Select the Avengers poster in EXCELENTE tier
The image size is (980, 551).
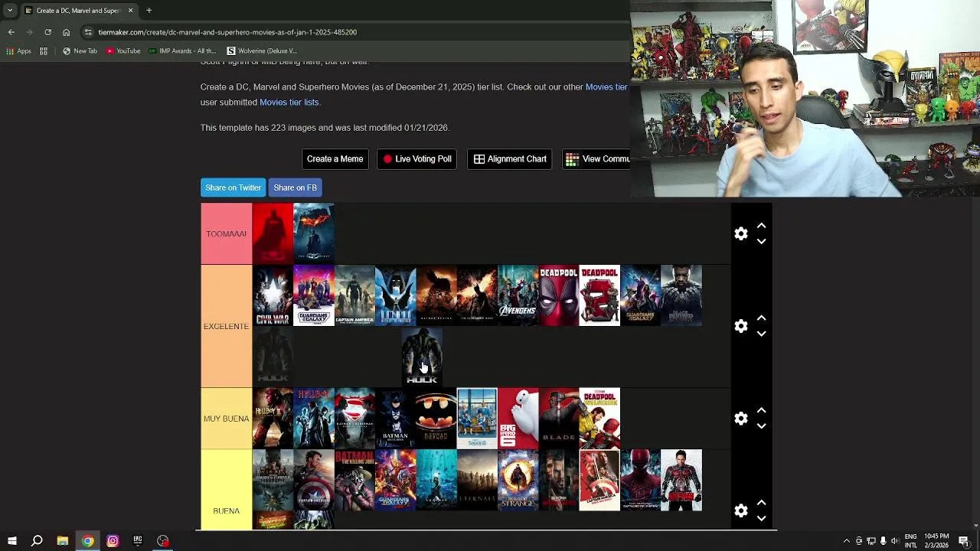(x=518, y=295)
